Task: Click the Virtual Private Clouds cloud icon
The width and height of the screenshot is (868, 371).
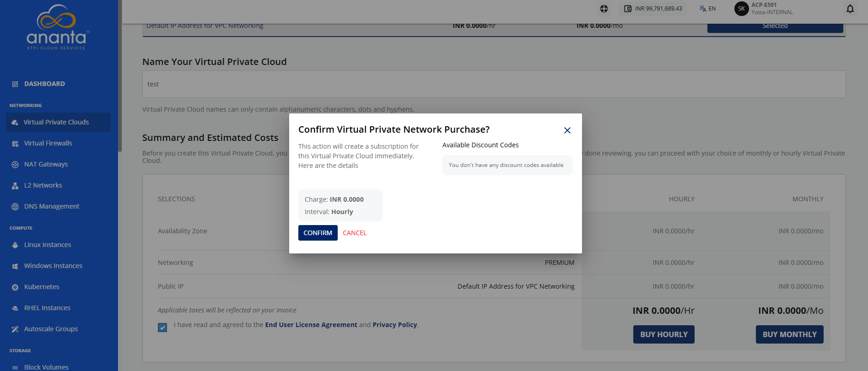Action: (15, 122)
